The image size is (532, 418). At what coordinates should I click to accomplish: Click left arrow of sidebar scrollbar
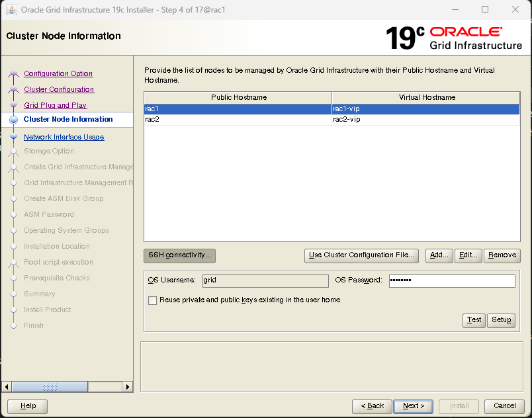coord(7,386)
